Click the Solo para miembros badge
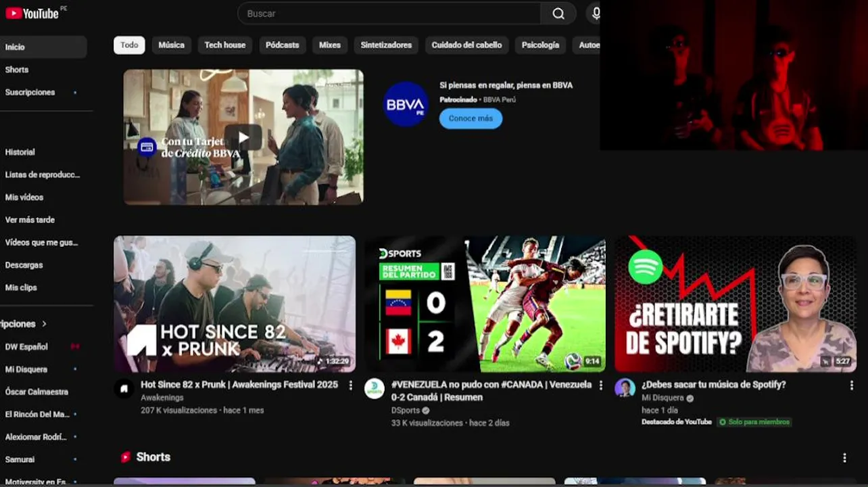The image size is (868, 487). coord(754,422)
